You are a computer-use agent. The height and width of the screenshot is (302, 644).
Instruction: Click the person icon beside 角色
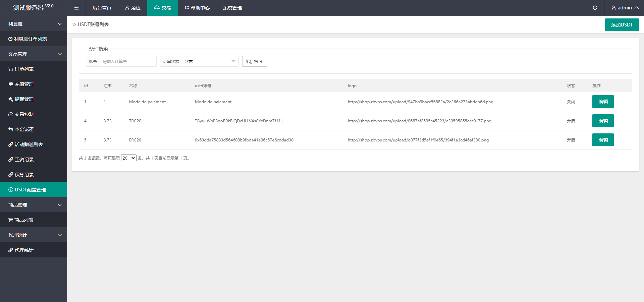pyautogui.click(x=127, y=8)
